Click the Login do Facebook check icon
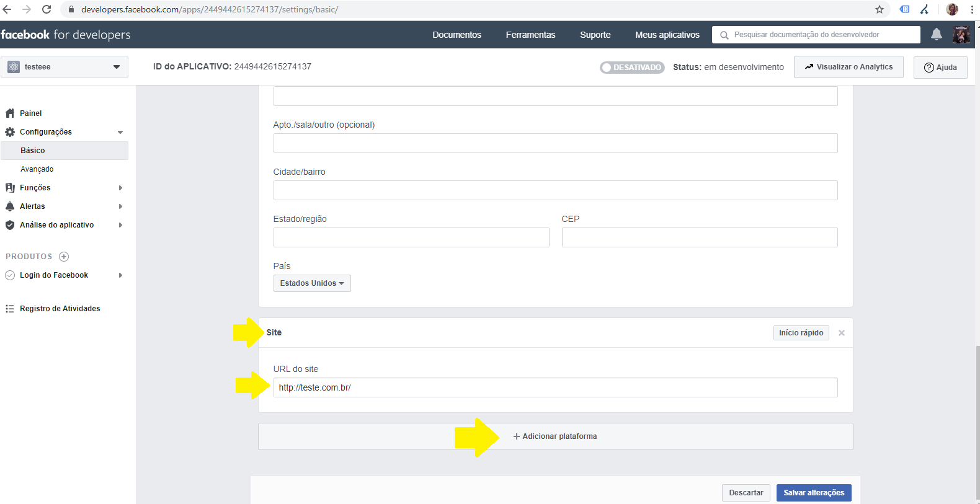Viewport: 980px width, 504px height. pyautogui.click(x=10, y=275)
